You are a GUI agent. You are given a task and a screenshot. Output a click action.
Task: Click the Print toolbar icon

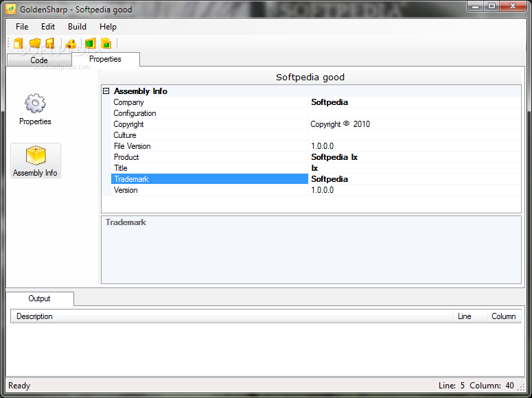[71, 44]
